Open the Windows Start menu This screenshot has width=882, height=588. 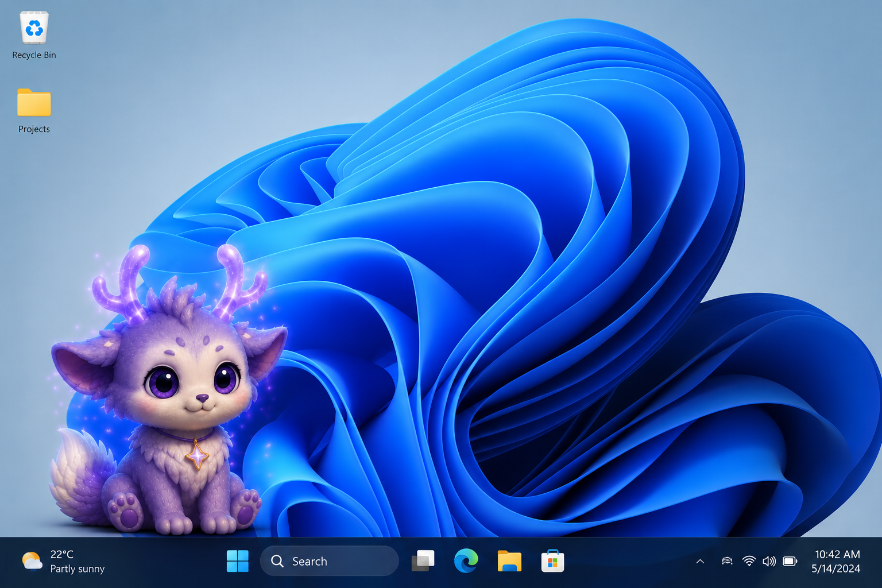click(x=237, y=561)
